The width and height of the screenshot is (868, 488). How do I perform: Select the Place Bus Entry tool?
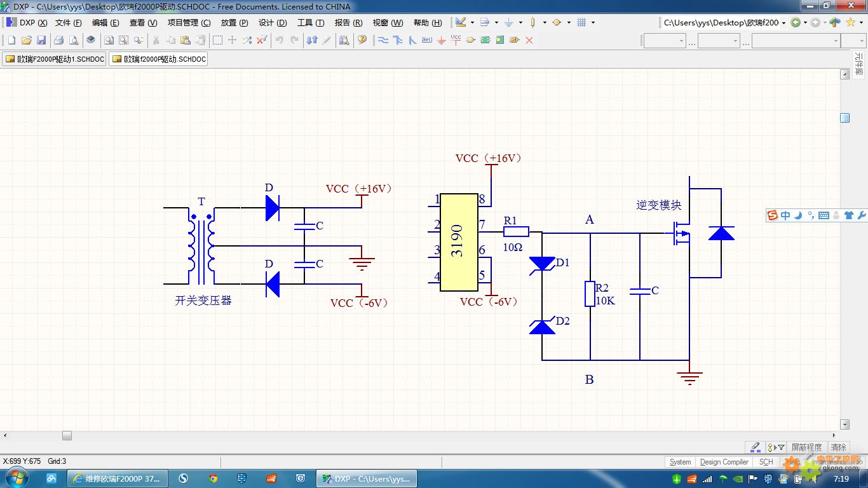(x=412, y=40)
